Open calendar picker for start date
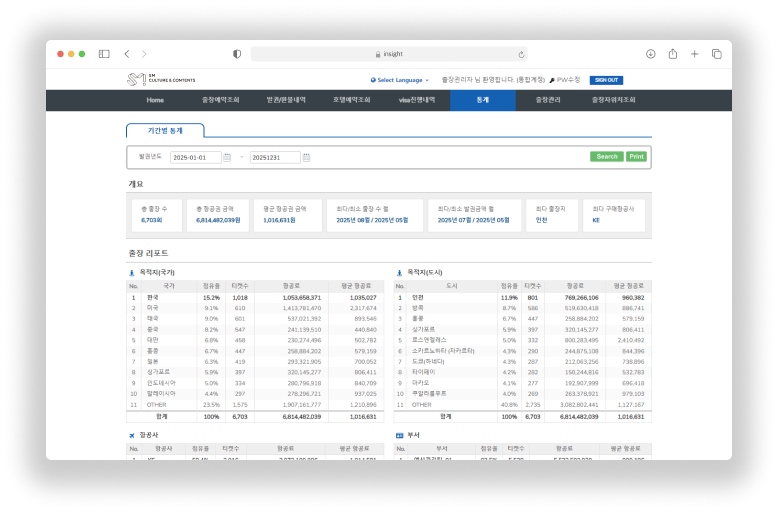This screenshot has height=512, width=778. (x=227, y=157)
